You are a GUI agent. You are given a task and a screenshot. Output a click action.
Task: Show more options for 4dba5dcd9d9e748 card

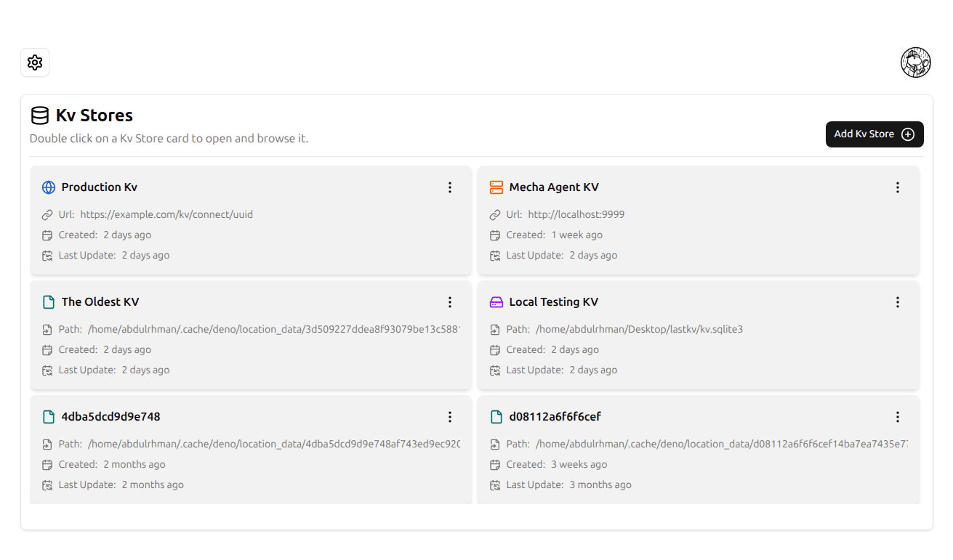pos(450,417)
